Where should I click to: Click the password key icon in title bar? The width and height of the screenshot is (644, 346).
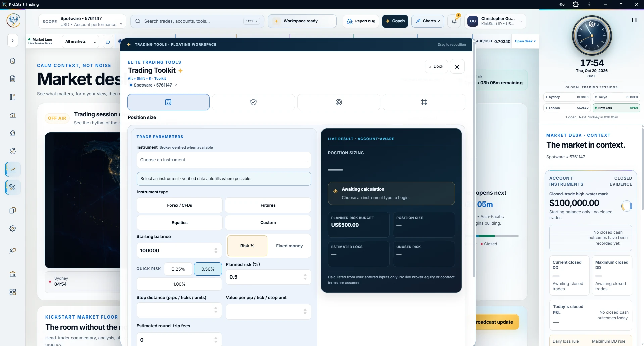[562, 4]
